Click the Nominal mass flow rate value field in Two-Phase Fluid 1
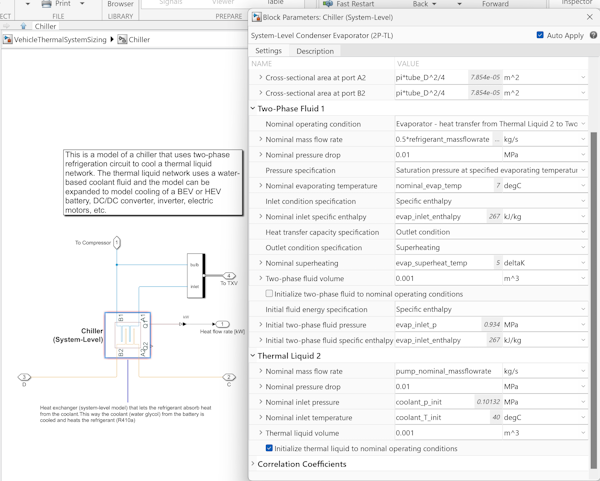 (x=444, y=139)
